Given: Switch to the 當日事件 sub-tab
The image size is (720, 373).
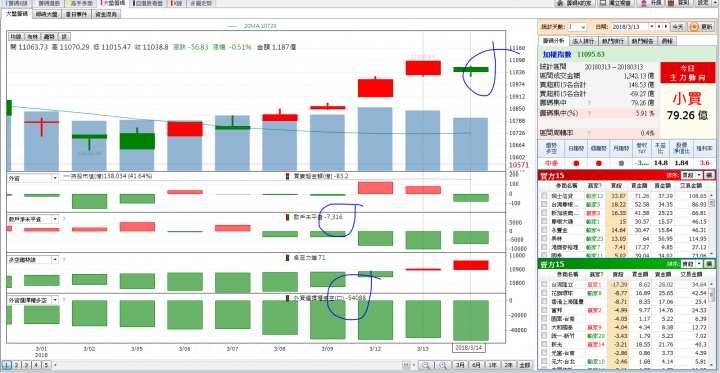Looking at the screenshot, I should click(77, 14).
